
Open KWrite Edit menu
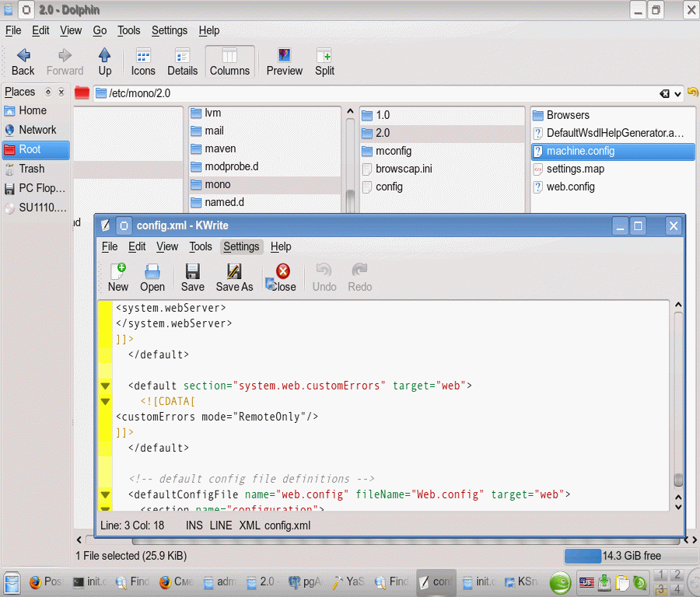(x=137, y=246)
